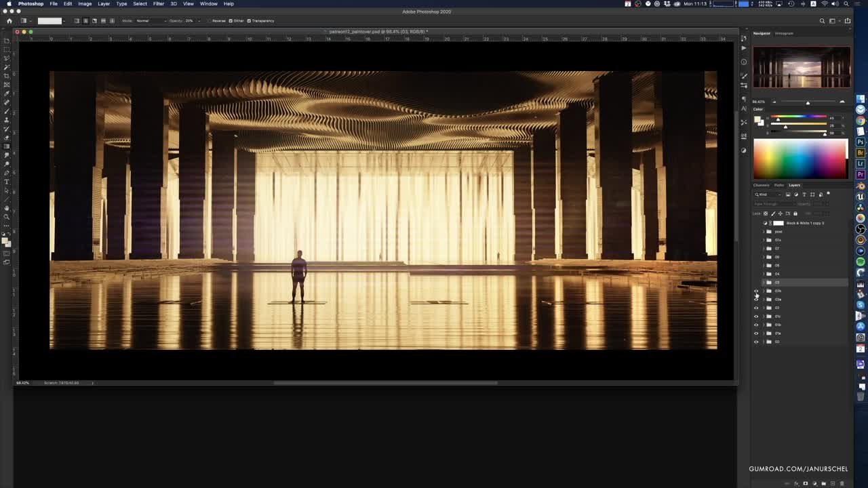Select the Hand tool
The image size is (868, 488).
point(6,207)
